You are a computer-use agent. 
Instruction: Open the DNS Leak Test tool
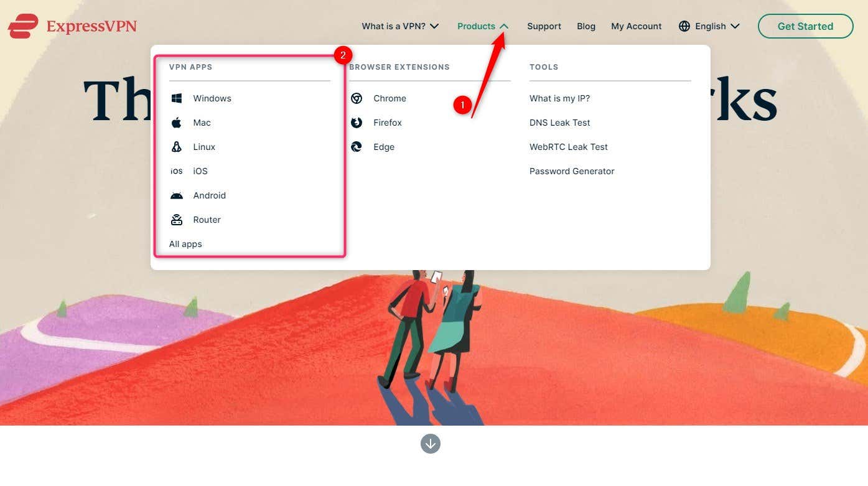pos(560,123)
